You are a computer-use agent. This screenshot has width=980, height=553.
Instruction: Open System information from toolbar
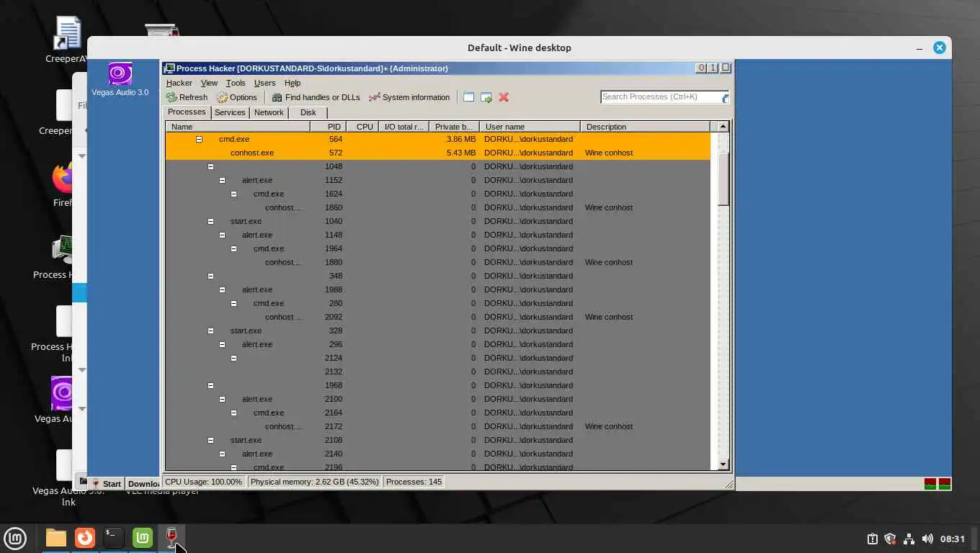(x=409, y=97)
